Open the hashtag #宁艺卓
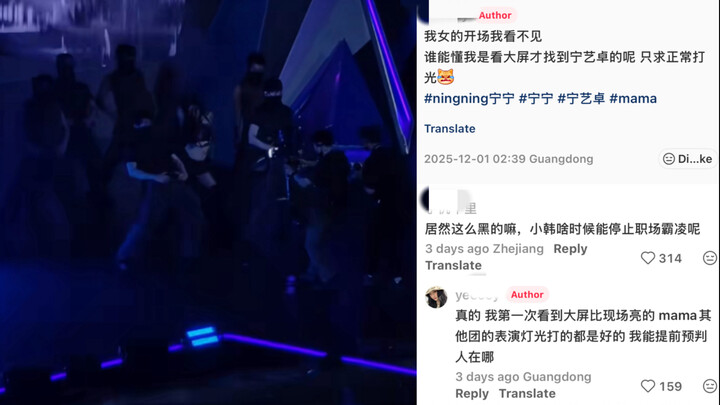This screenshot has width=720, height=405. 581,98
